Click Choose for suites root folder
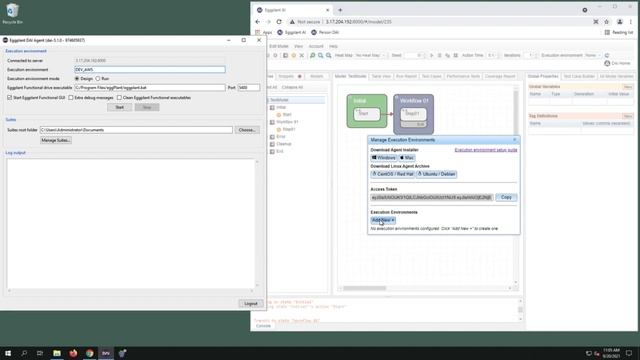Screen dimensions: 640x360 click(247, 130)
